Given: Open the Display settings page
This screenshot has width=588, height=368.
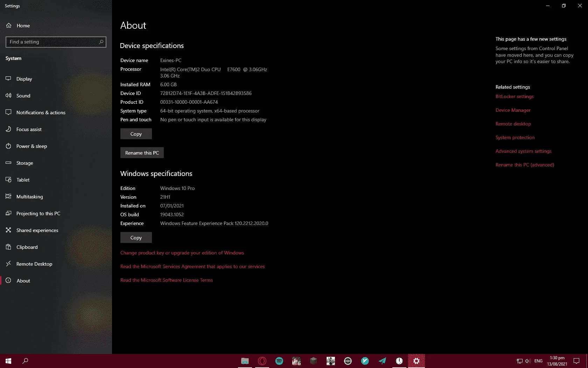Looking at the screenshot, I should pos(56,79).
